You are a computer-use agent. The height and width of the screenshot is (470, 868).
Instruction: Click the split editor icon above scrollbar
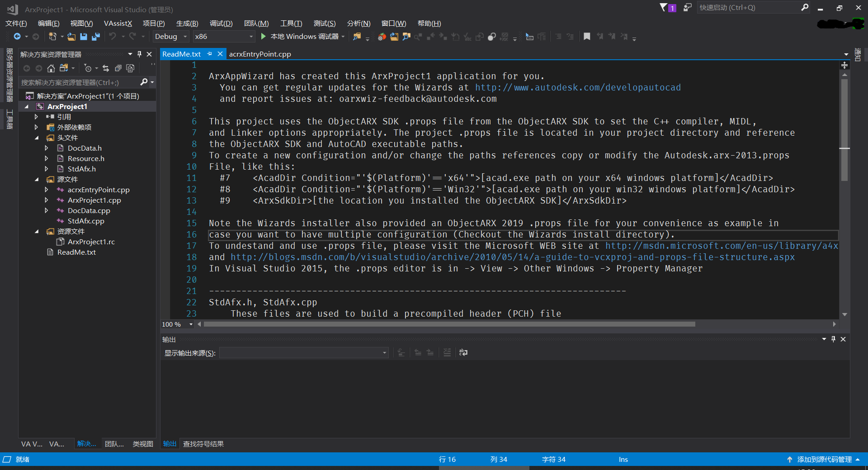coord(844,65)
